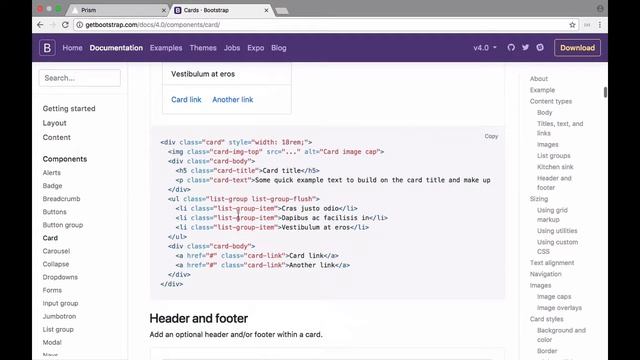Click the page vertical scrollbar thumb
The image size is (640, 360).
(x=605, y=92)
